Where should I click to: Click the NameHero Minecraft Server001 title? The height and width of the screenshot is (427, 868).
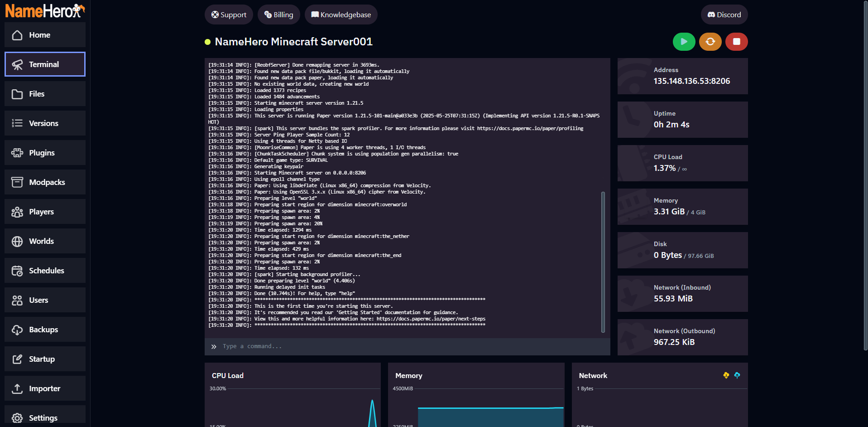tap(293, 42)
